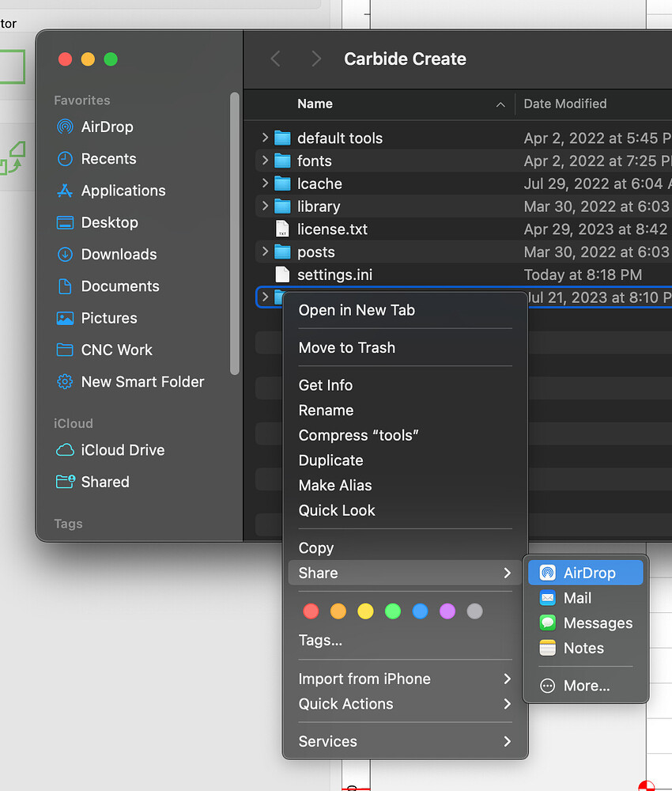Click the forward navigation arrow

[x=315, y=59]
